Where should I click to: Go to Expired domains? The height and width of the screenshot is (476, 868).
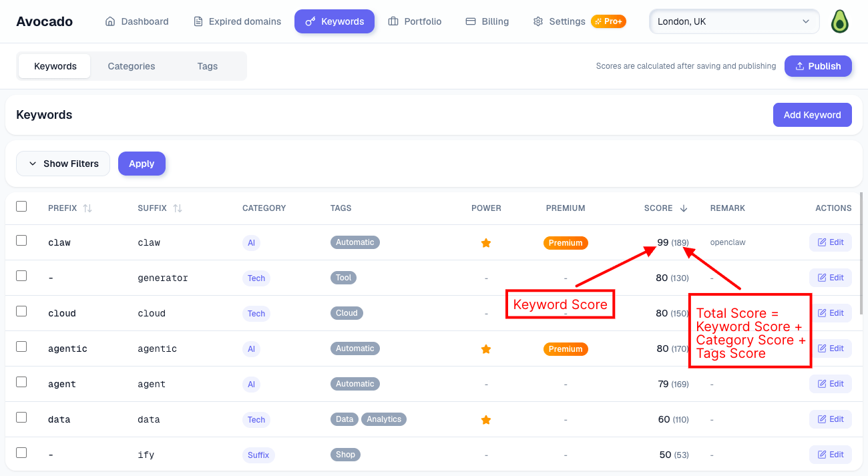coord(237,21)
